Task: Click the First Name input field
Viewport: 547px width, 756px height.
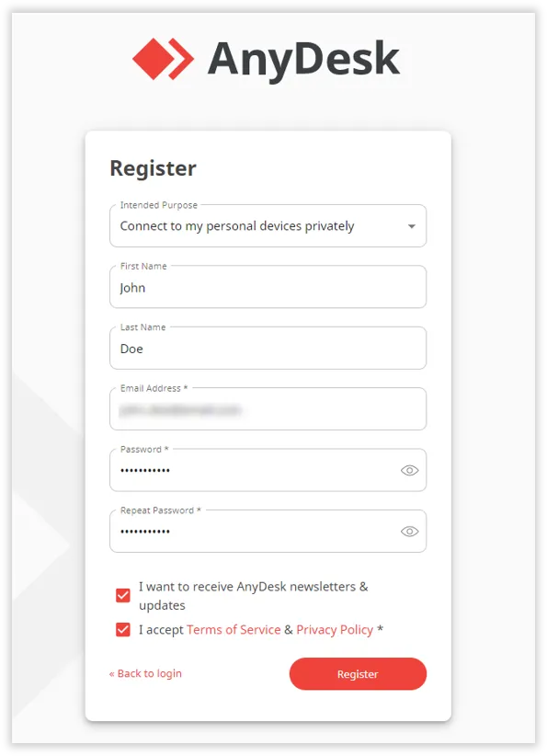Action: [268, 287]
